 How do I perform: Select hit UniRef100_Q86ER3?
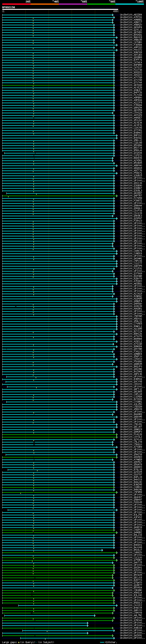[x=131, y=467]
